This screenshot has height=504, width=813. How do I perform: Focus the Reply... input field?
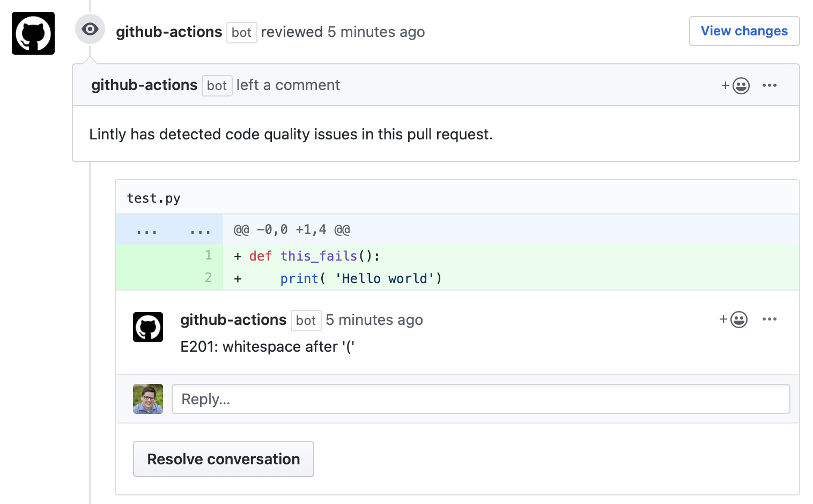481,399
